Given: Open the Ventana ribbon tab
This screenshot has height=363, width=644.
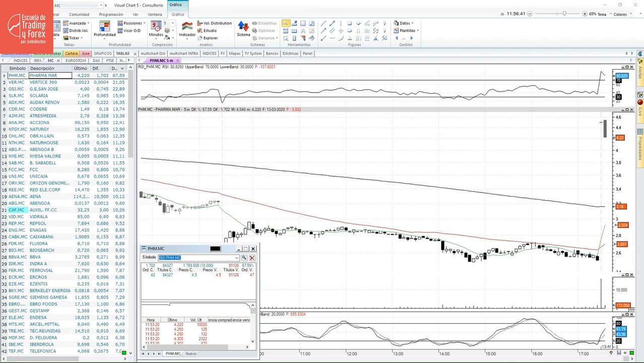Looking at the screenshot, I should pyautogui.click(x=155, y=15).
